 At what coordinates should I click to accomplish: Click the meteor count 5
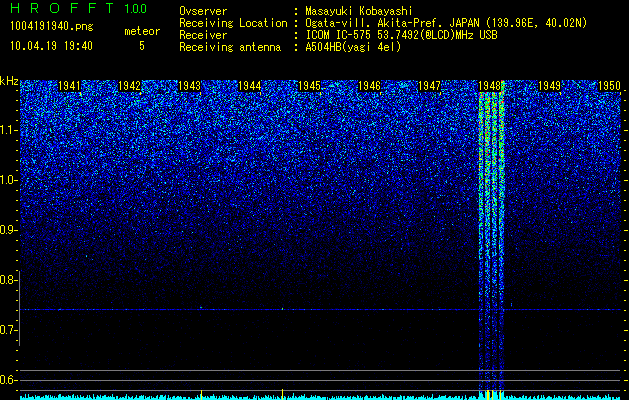(142, 46)
